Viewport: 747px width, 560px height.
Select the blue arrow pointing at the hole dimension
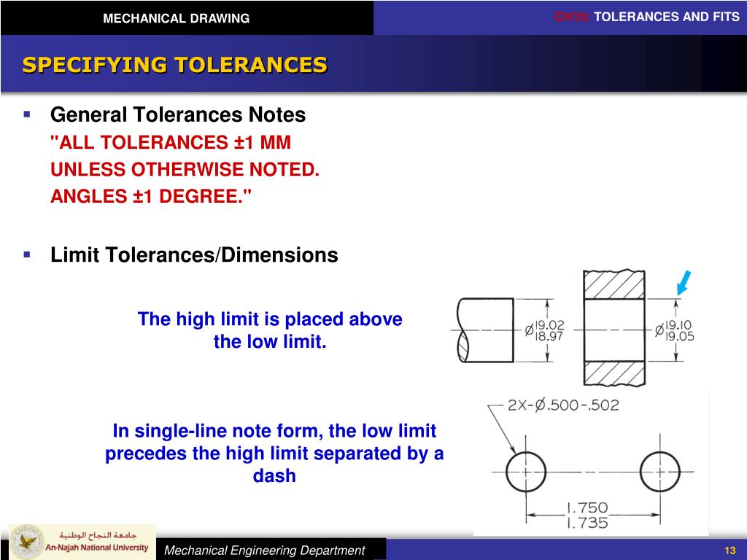[x=684, y=281]
